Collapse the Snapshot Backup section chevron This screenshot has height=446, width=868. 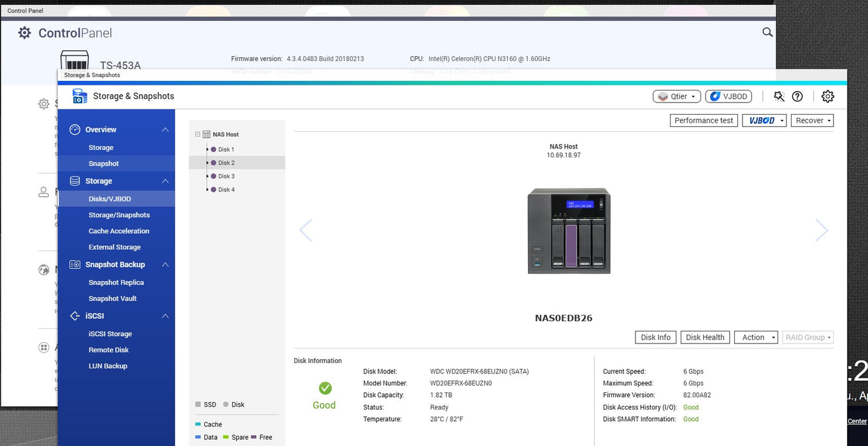pyautogui.click(x=165, y=264)
